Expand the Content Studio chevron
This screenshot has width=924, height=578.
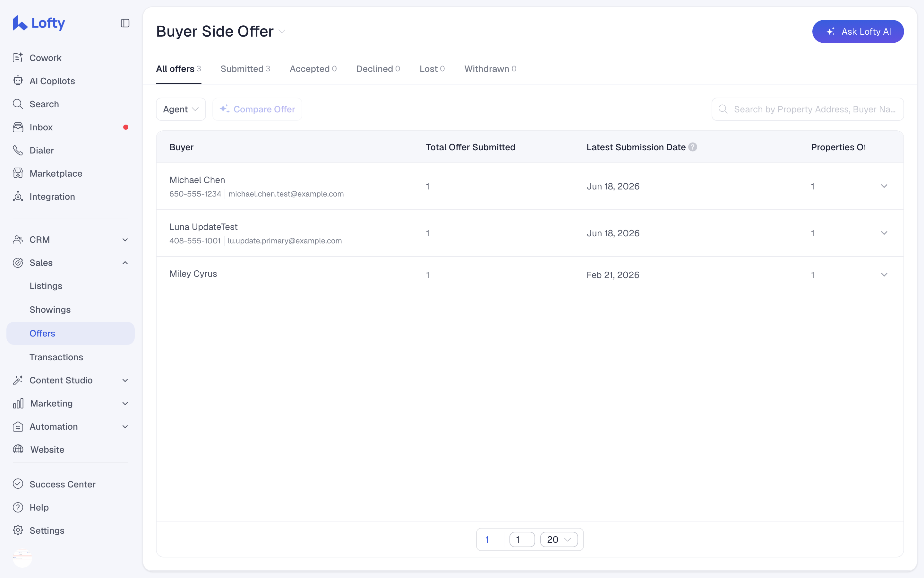tap(125, 381)
